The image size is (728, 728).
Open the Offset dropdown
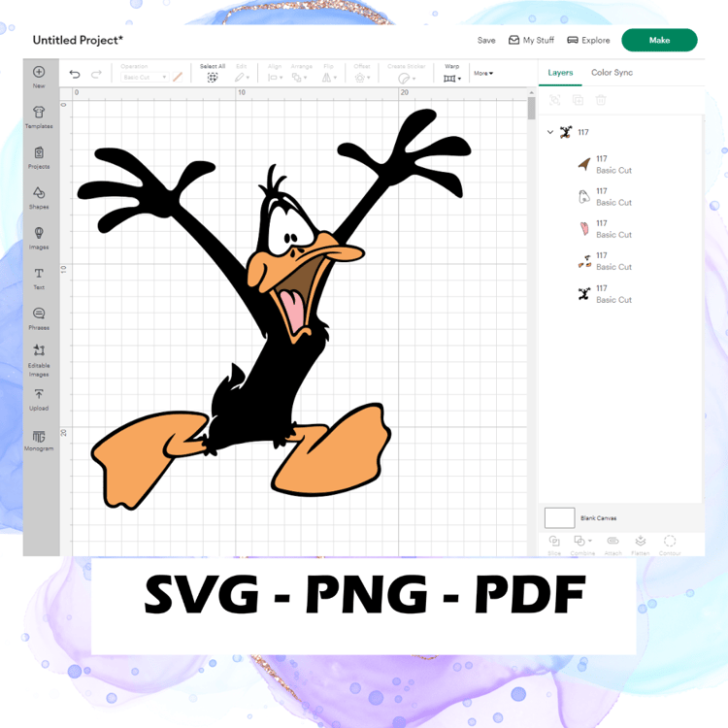pyautogui.click(x=362, y=78)
